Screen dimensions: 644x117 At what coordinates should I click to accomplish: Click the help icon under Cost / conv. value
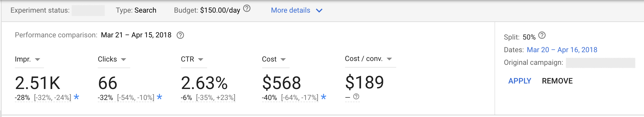point(356,97)
